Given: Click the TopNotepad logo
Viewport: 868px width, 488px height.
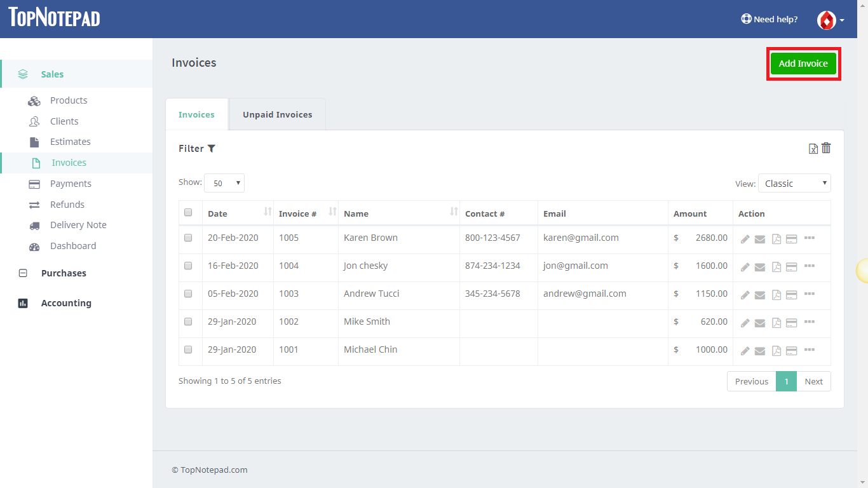Looking at the screenshot, I should [x=54, y=18].
